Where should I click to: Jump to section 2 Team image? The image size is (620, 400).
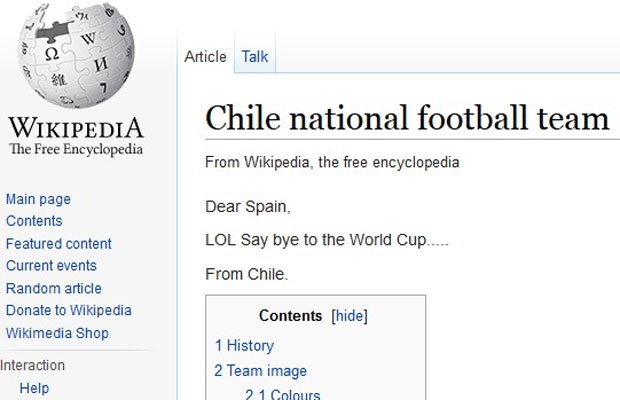(261, 371)
